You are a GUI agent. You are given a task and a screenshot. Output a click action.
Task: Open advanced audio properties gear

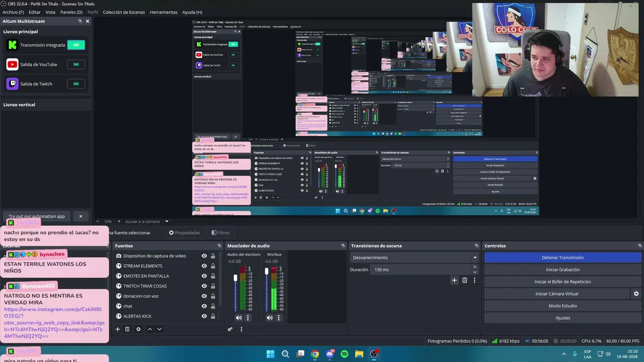pos(230,329)
